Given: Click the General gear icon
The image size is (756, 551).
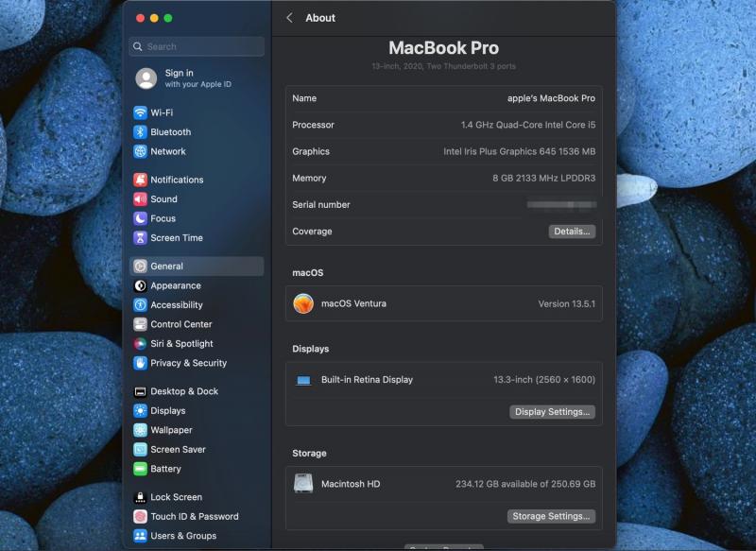Looking at the screenshot, I should (140, 266).
